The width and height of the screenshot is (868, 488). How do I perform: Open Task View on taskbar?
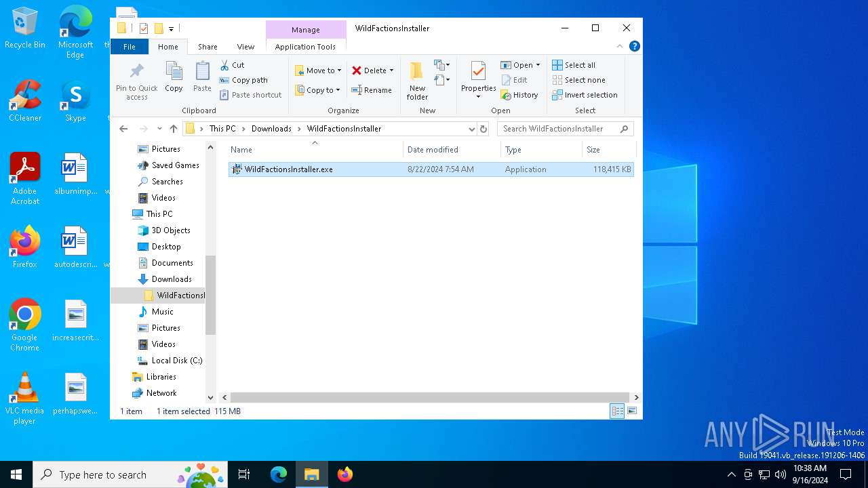(x=245, y=474)
